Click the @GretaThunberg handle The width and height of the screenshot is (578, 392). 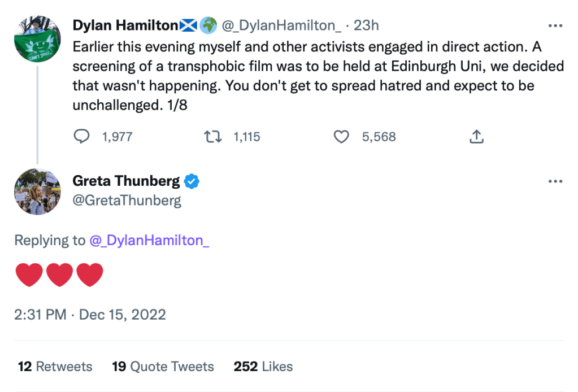(x=127, y=201)
